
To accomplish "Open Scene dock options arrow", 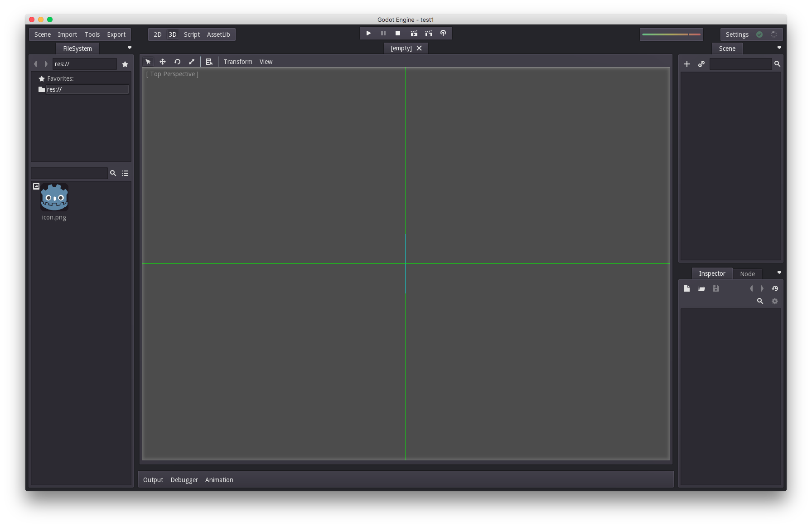I will [779, 48].
